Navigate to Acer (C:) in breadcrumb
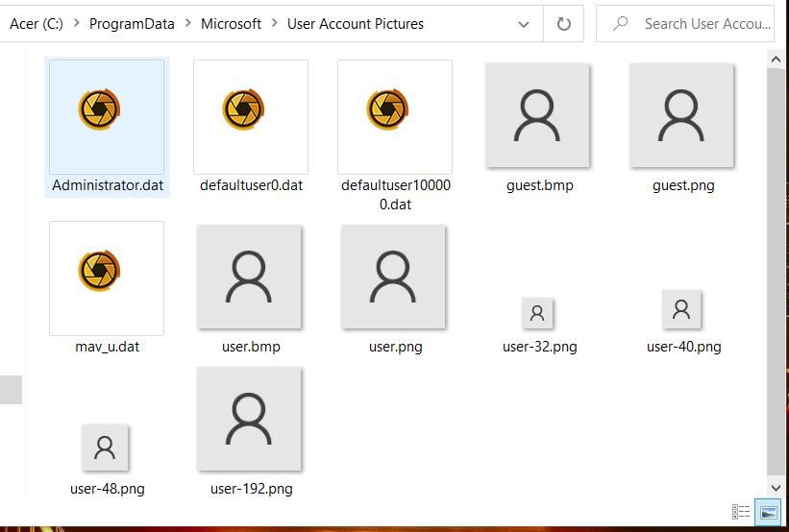The image size is (789, 532). 37,24
